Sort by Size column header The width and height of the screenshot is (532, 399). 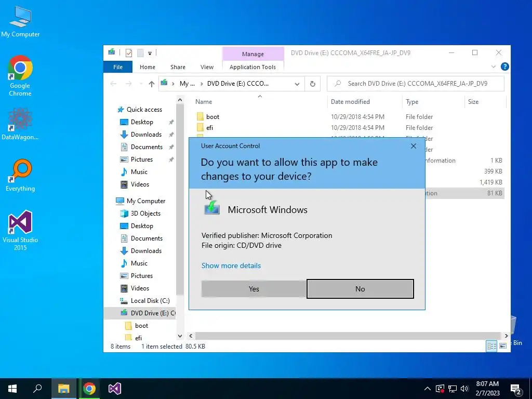473,102
